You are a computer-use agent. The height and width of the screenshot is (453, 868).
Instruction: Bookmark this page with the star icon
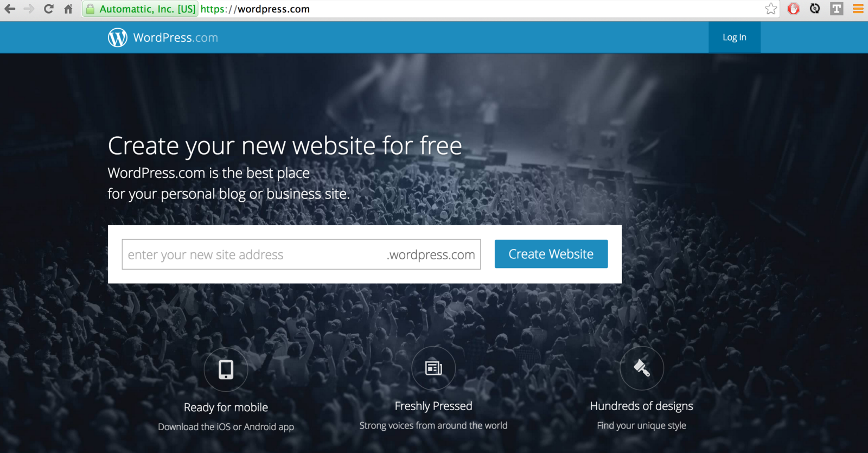coord(771,9)
